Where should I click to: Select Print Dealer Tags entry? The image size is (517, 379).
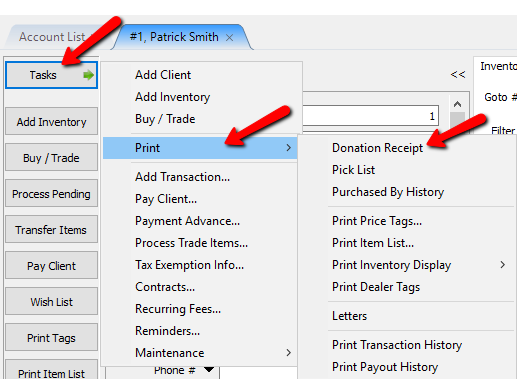click(407, 287)
